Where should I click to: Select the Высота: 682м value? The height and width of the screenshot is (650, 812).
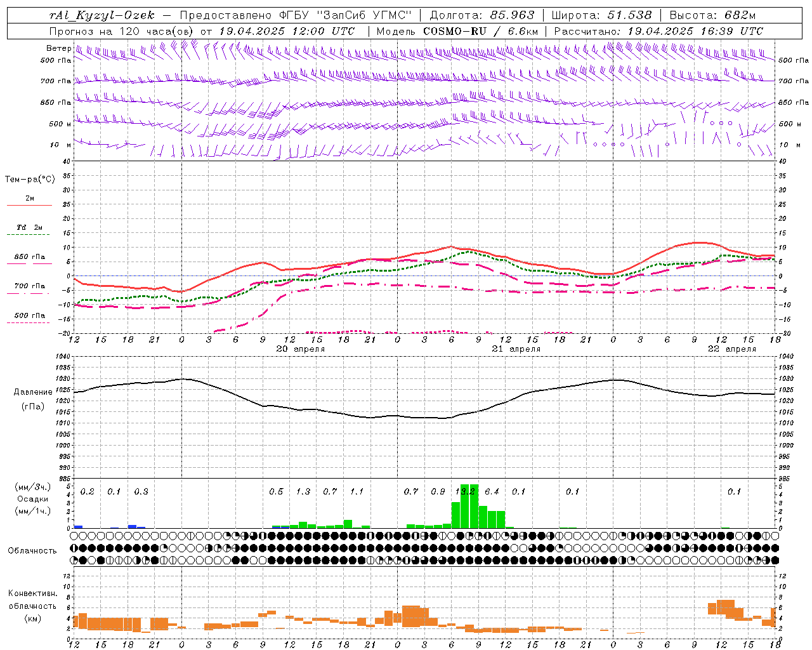[713, 15]
